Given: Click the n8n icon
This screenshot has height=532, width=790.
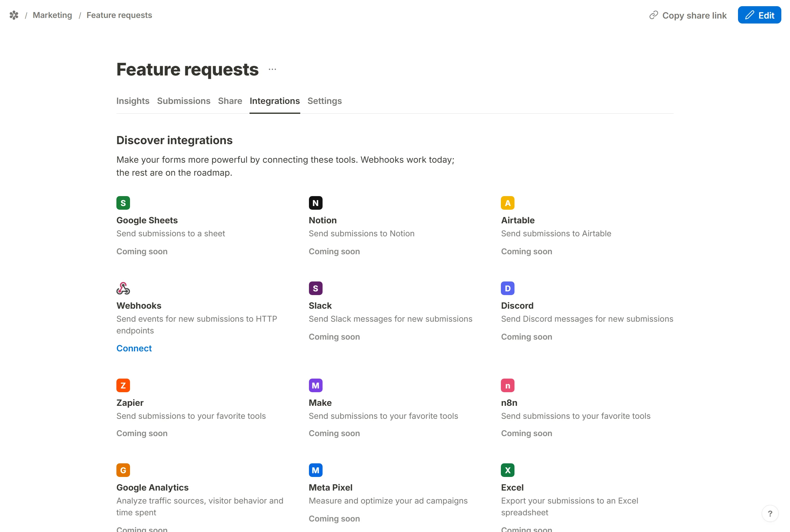Looking at the screenshot, I should pos(508,385).
